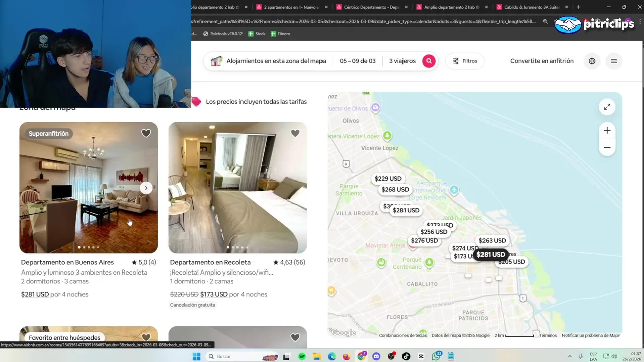Open Notepad from the taskbar

click(451, 356)
